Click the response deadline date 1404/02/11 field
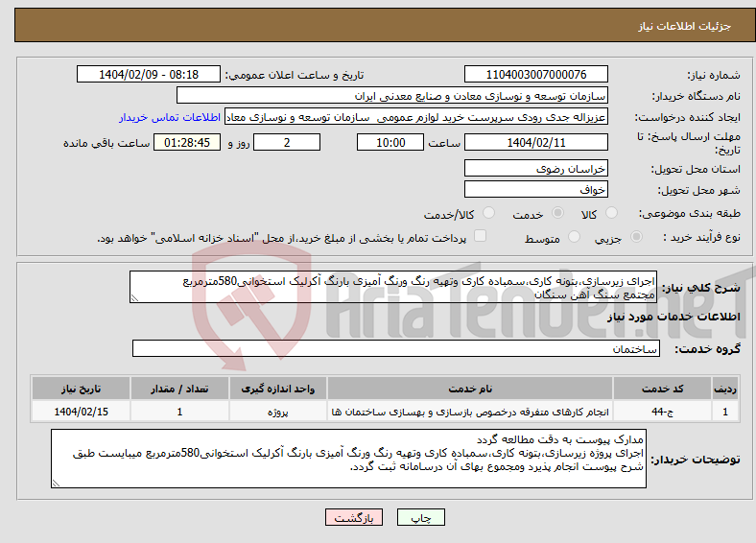Screen dimensions: 756x543 tap(536, 142)
